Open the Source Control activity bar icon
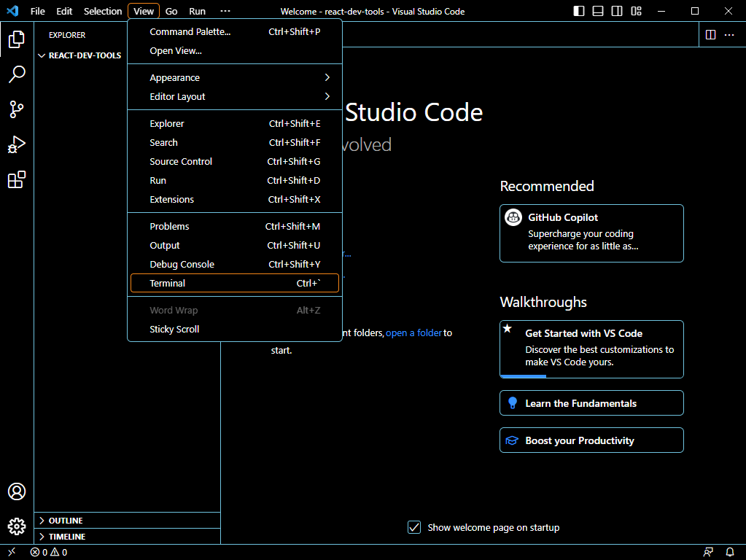 click(17, 109)
